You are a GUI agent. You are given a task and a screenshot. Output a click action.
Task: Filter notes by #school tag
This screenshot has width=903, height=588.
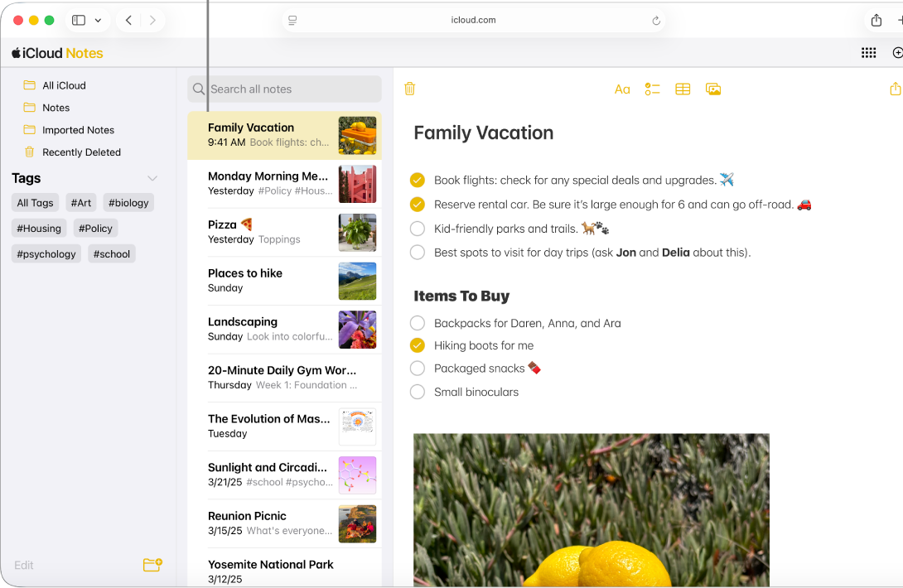(112, 254)
